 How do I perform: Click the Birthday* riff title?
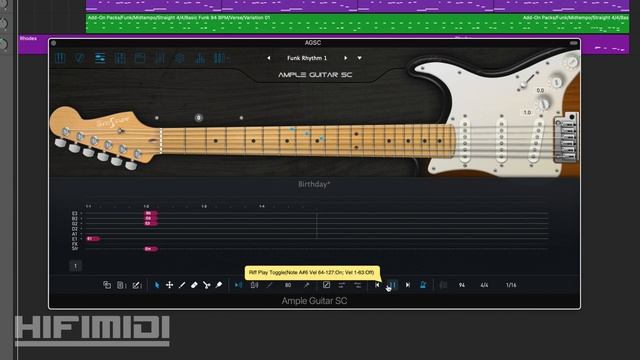[314, 184]
